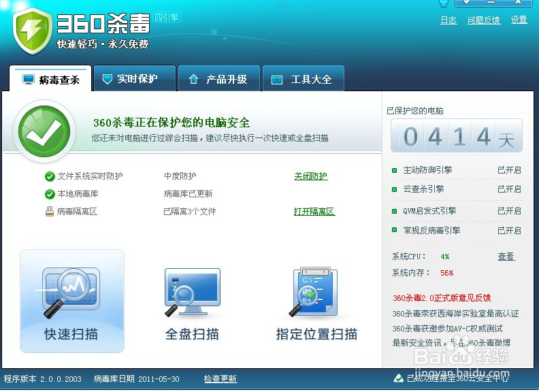Click the 56% memory usage value
The height and width of the screenshot is (392, 539).
(x=447, y=273)
